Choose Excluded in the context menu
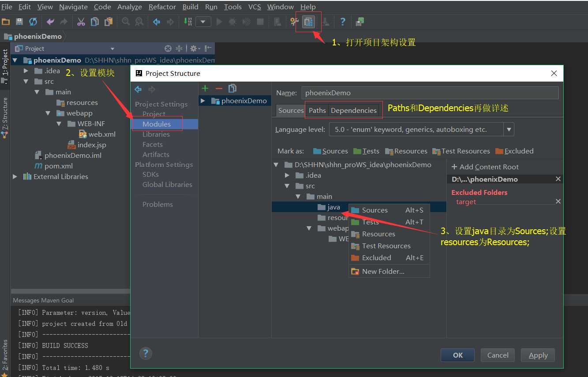Image resolution: width=588 pixels, height=377 pixels. coord(389,258)
